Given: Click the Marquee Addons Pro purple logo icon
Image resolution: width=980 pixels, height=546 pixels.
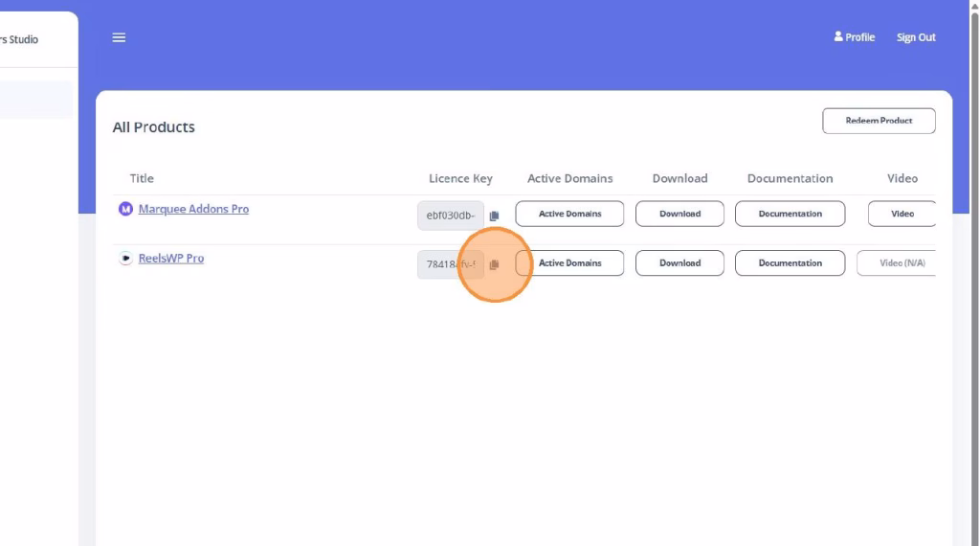Looking at the screenshot, I should (x=125, y=209).
